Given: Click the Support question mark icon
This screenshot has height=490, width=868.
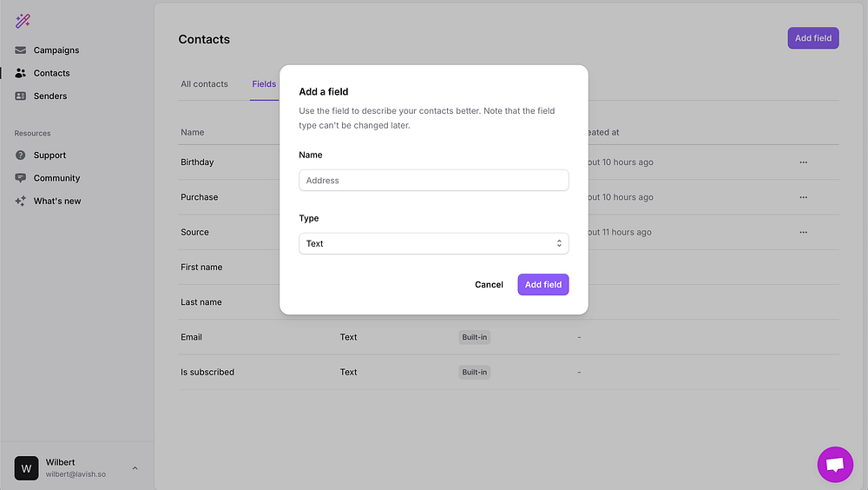Looking at the screenshot, I should point(21,156).
